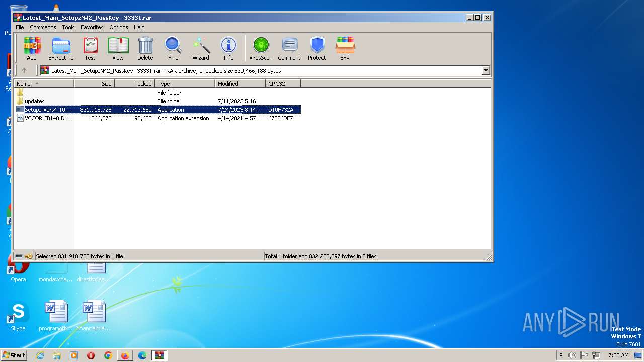Click the Protect shield icon
The image size is (644, 362).
[x=317, y=49]
